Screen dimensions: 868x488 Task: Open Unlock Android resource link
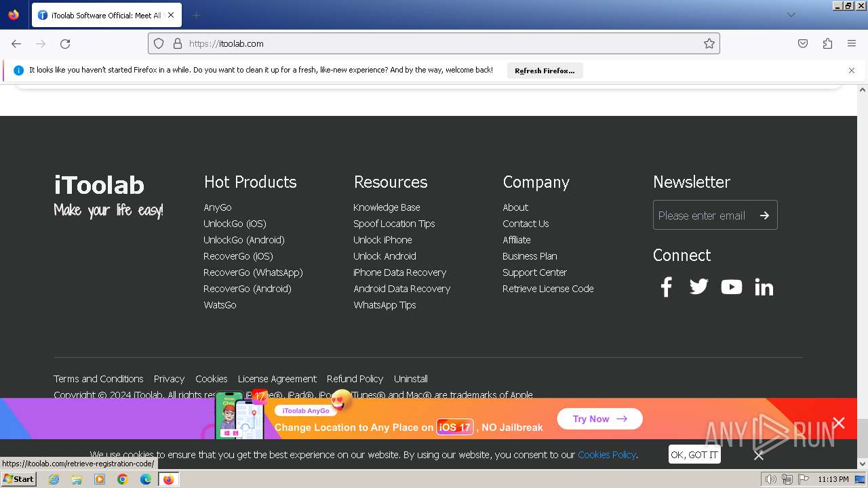384,256
